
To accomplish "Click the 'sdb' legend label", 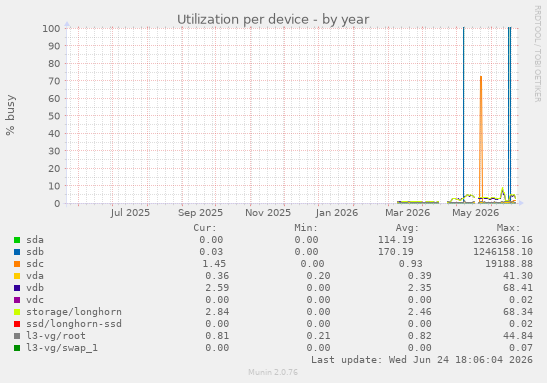I will pos(35,252).
